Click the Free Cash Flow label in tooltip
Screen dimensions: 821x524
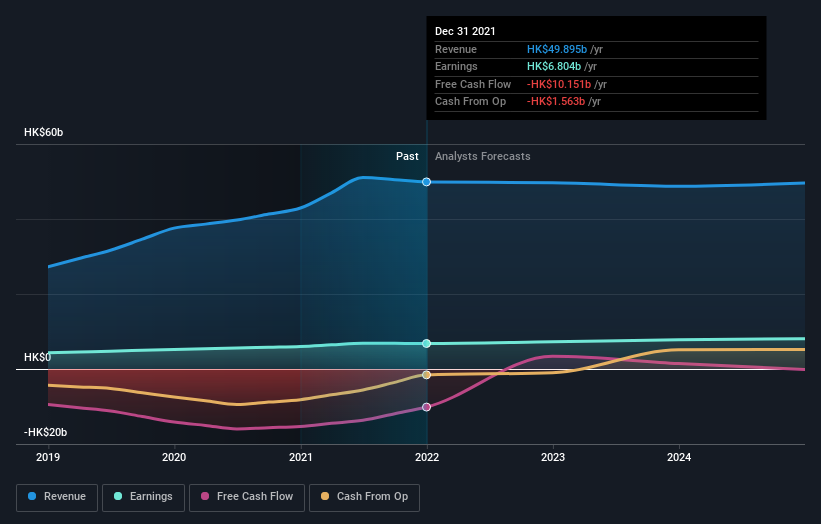coord(473,84)
